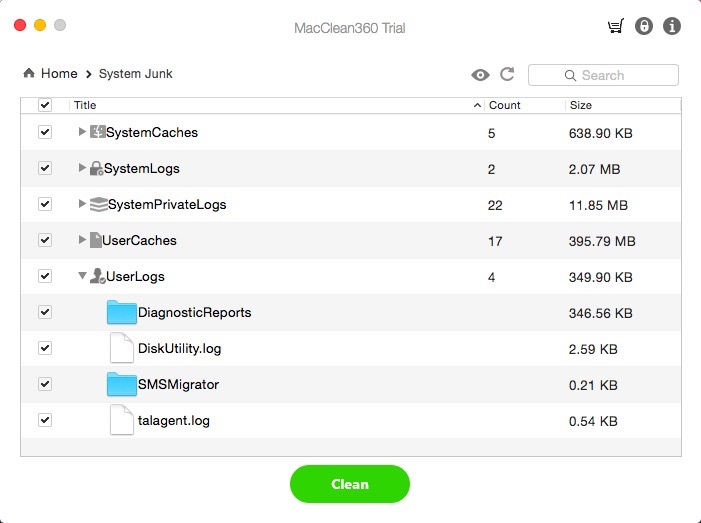701x523 pixels.
Task: Click the 2.07 MB size value
Action: pos(595,169)
